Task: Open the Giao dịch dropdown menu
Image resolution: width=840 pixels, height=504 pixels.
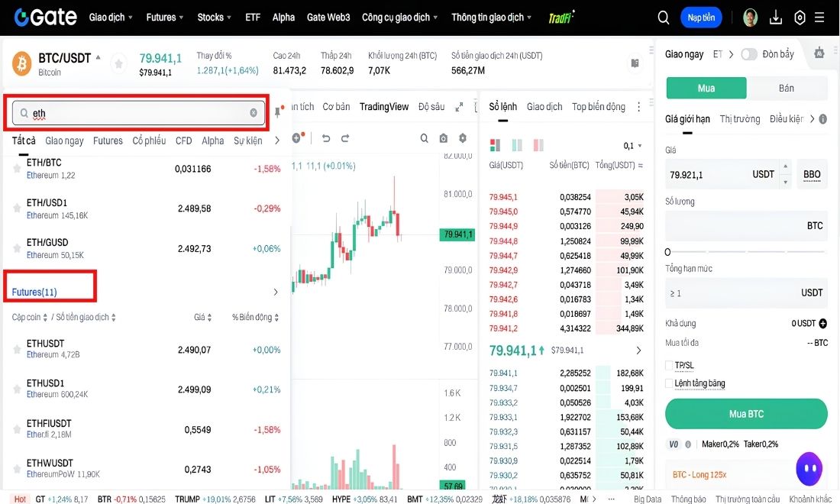Action: point(111,17)
